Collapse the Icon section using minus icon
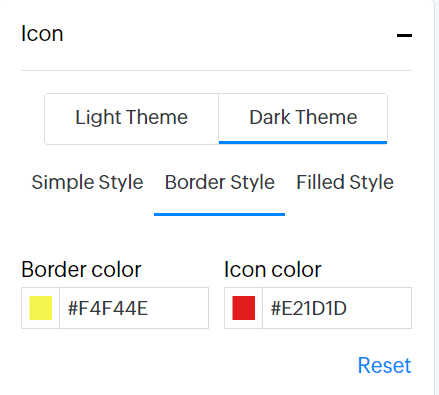This screenshot has width=439, height=395. point(404,35)
